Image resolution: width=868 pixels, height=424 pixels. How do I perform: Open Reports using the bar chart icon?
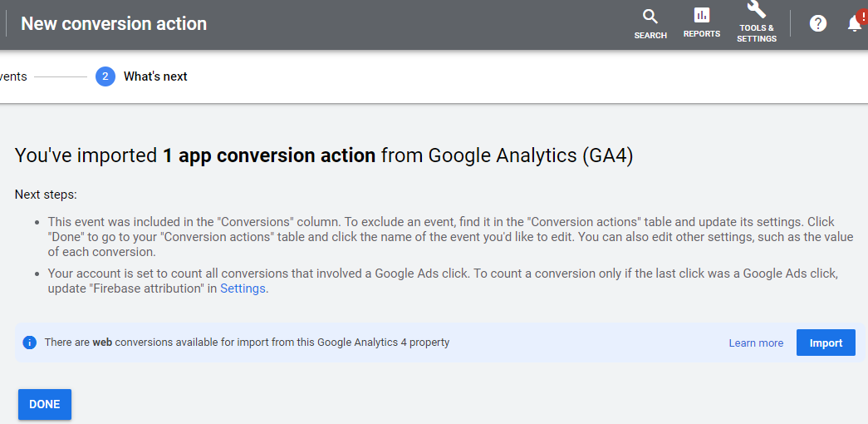pos(702,16)
